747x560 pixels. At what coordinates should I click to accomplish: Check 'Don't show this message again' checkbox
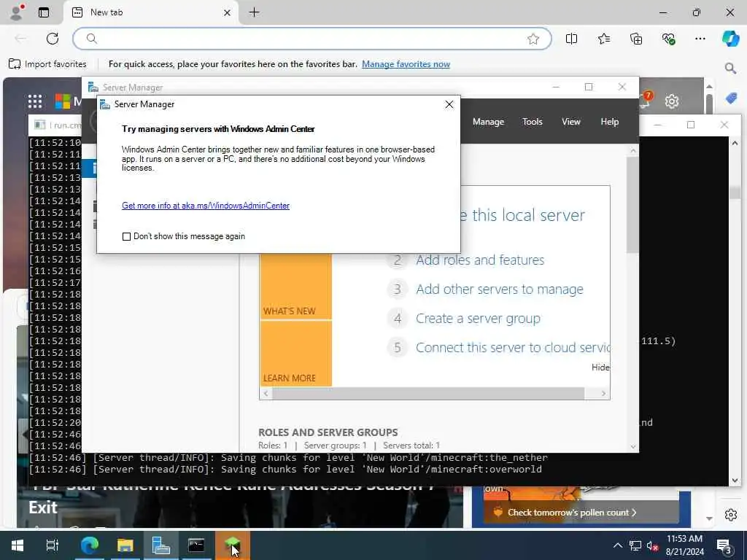pyautogui.click(x=126, y=237)
